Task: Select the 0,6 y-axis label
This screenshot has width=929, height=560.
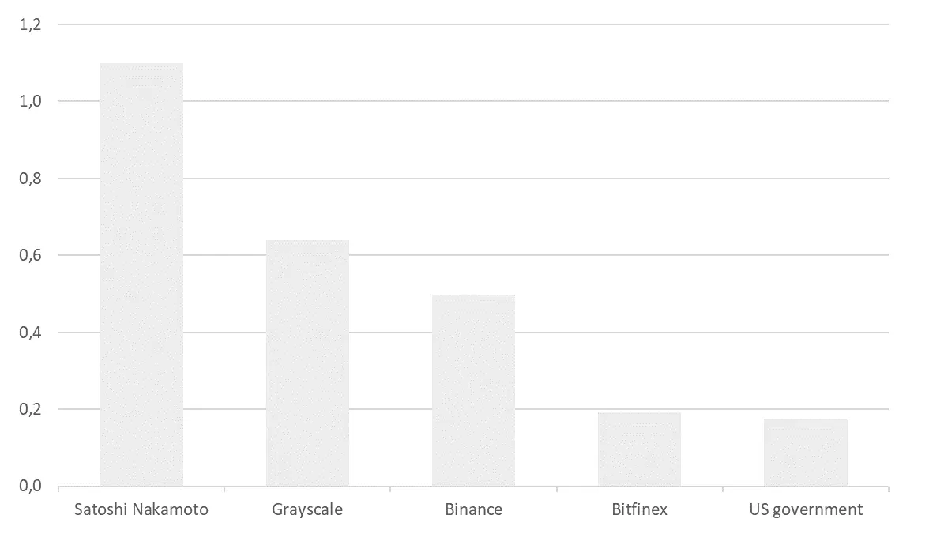Action: pyautogui.click(x=30, y=255)
